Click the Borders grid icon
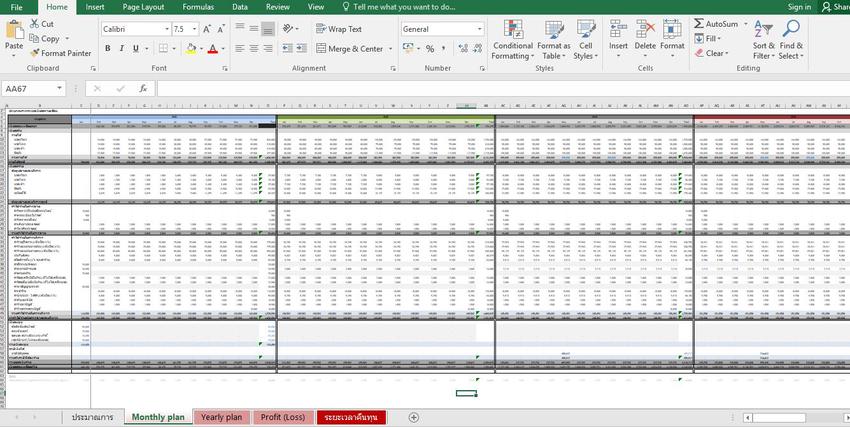850x427 pixels. tap(164, 48)
